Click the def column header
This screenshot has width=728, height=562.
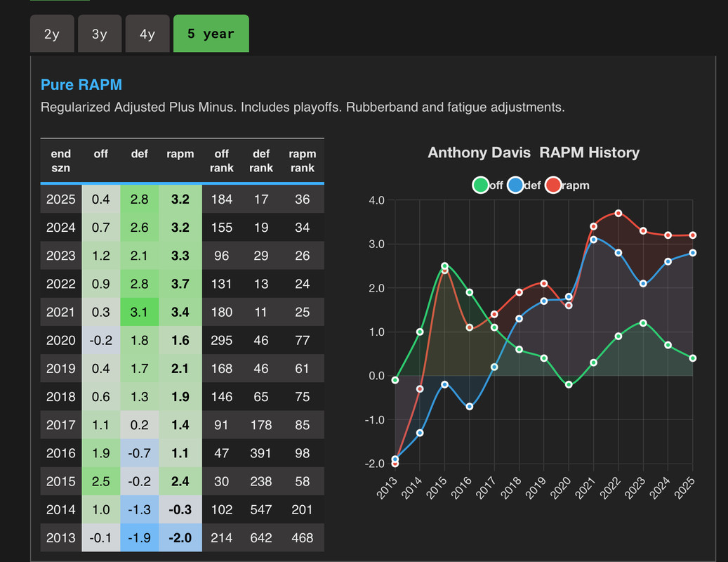click(x=139, y=154)
